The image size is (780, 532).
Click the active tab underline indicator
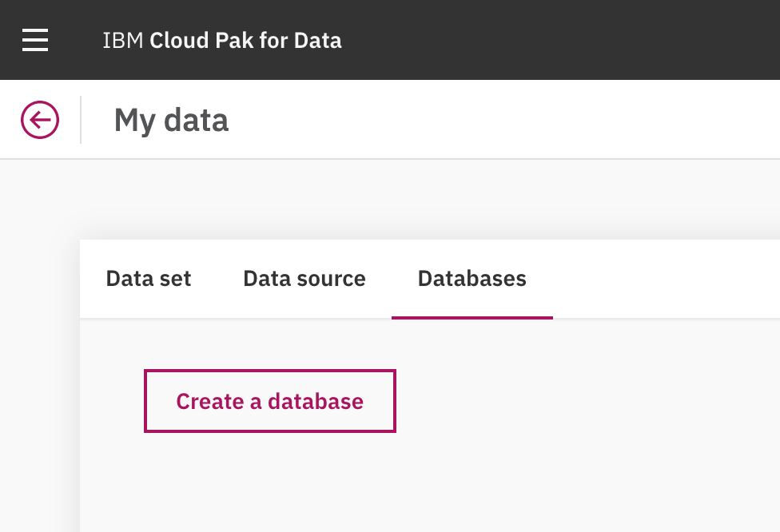[472, 318]
